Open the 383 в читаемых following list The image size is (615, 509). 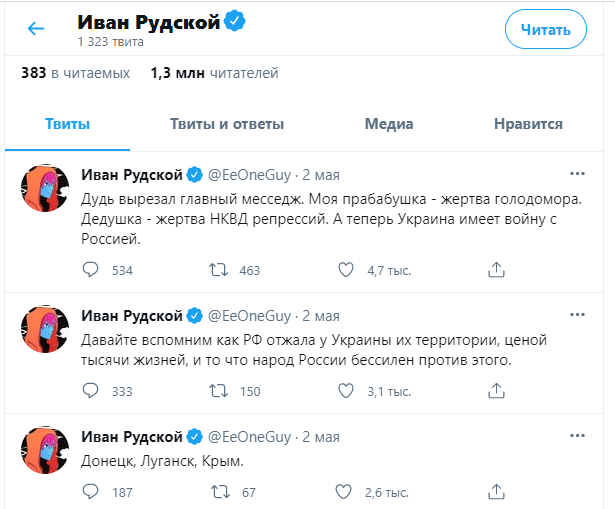coord(76,73)
